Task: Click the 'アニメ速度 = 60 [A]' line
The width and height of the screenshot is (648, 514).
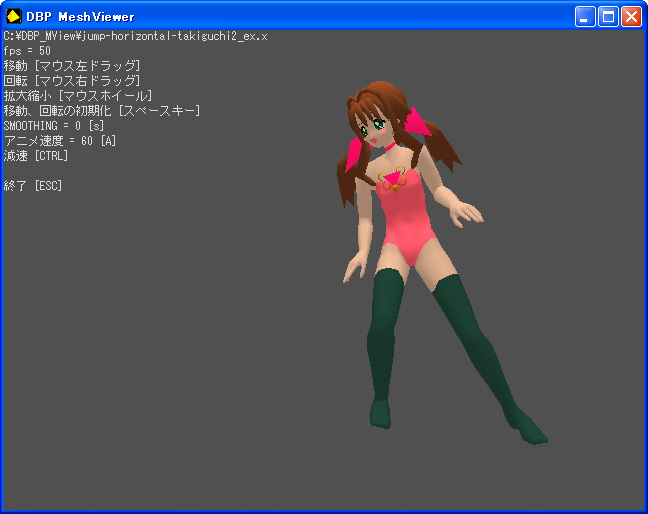Action: coord(60,141)
